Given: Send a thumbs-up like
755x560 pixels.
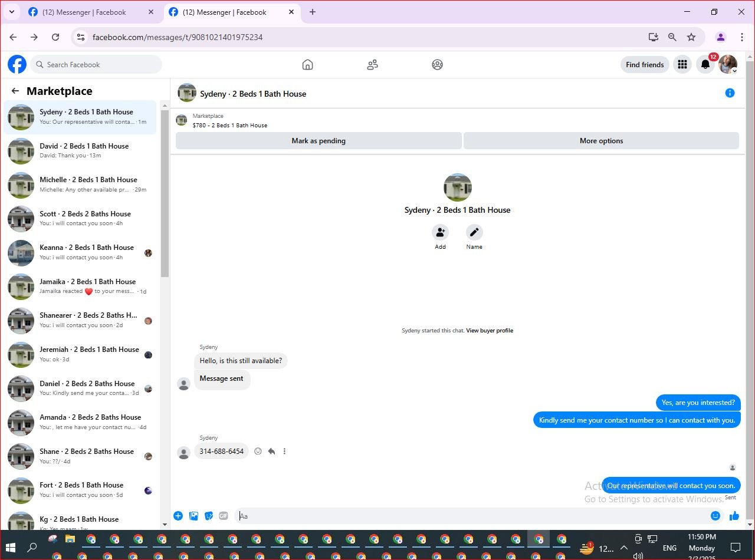Looking at the screenshot, I should point(734,516).
